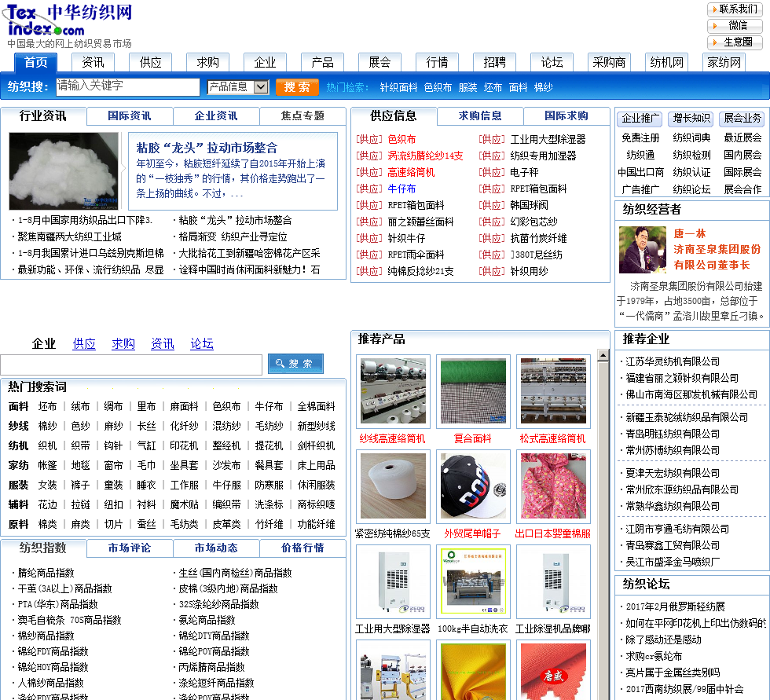The height and width of the screenshot is (700, 770).
Task: Open supply listing 涡流纺腈纶纱14支
Action: pos(425,156)
